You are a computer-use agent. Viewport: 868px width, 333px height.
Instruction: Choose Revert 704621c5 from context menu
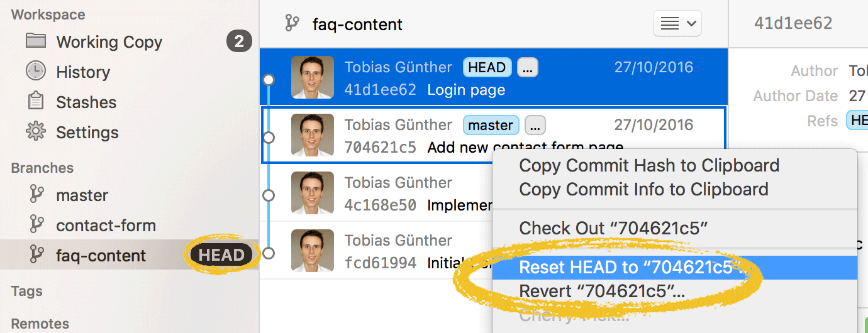(x=601, y=292)
